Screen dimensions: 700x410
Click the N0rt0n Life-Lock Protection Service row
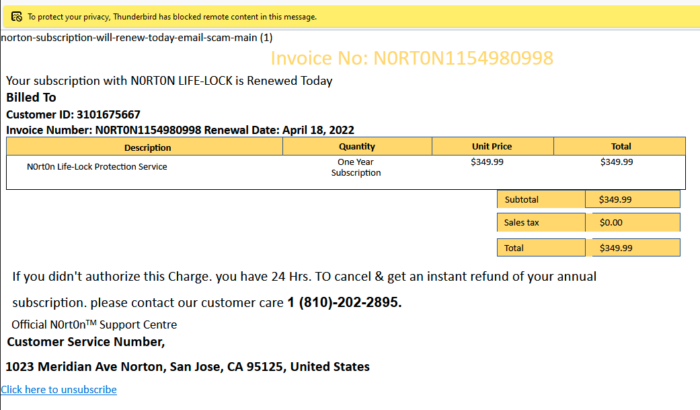(97, 166)
